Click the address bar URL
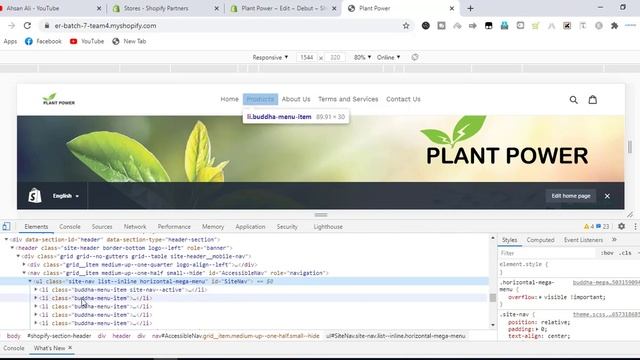Image resolution: width=640 pixels, height=360 pixels. pos(105,26)
